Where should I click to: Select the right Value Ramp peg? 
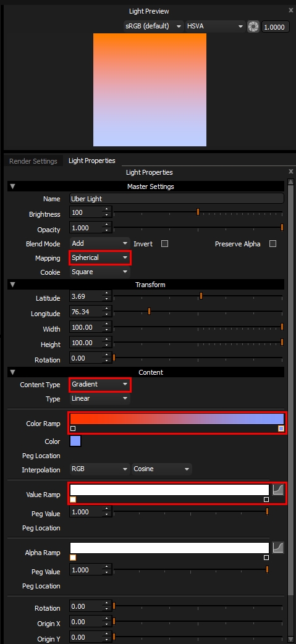click(266, 500)
